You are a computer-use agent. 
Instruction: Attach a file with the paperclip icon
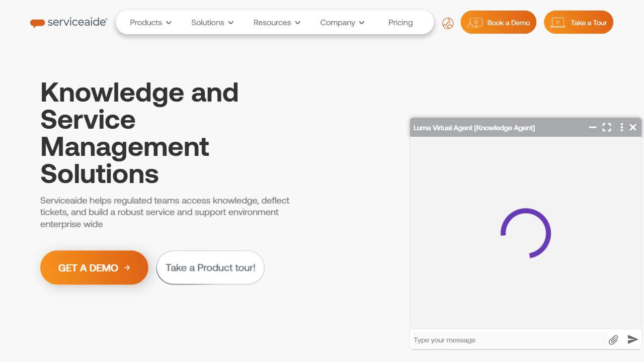click(613, 340)
